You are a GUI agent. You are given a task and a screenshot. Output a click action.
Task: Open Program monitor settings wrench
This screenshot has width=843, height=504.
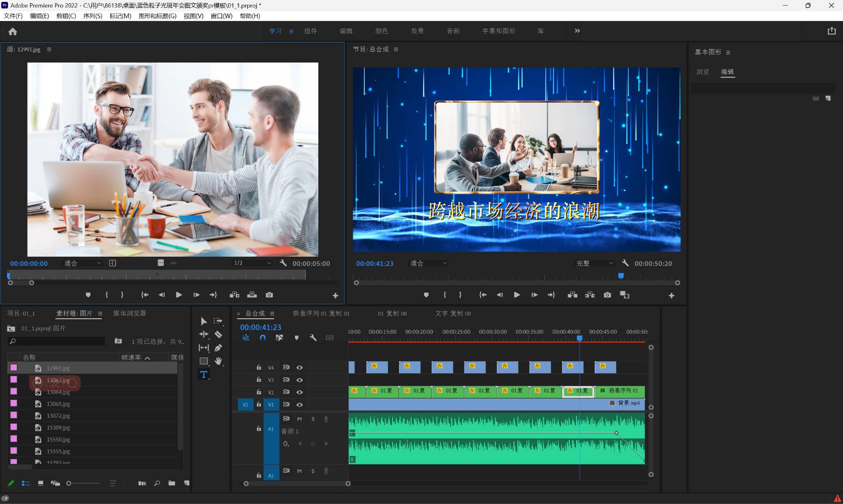point(625,263)
